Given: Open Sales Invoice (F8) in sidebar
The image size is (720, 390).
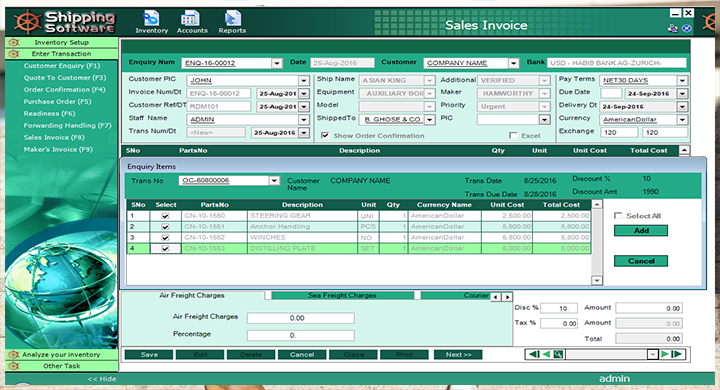Looking at the screenshot, I should pyautogui.click(x=54, y=137).
